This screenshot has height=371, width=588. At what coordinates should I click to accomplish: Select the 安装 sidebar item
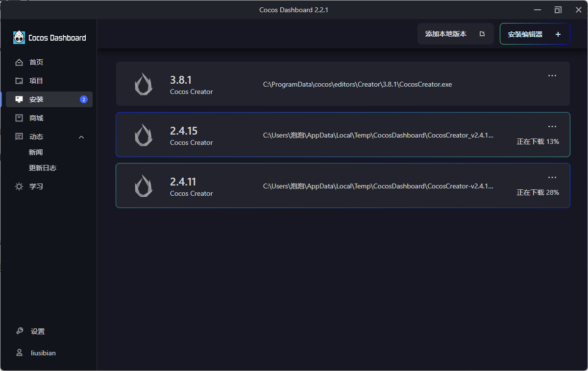49,99
